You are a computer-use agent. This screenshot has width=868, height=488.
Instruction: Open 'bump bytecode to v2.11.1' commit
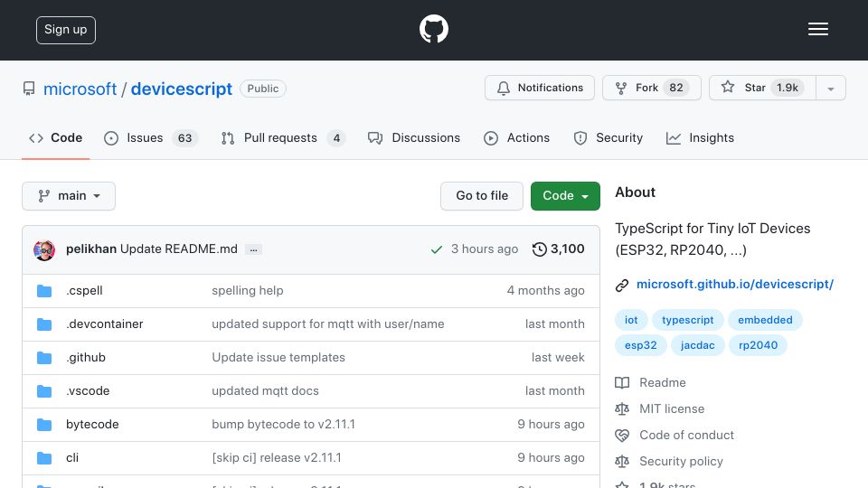[283, 425]
